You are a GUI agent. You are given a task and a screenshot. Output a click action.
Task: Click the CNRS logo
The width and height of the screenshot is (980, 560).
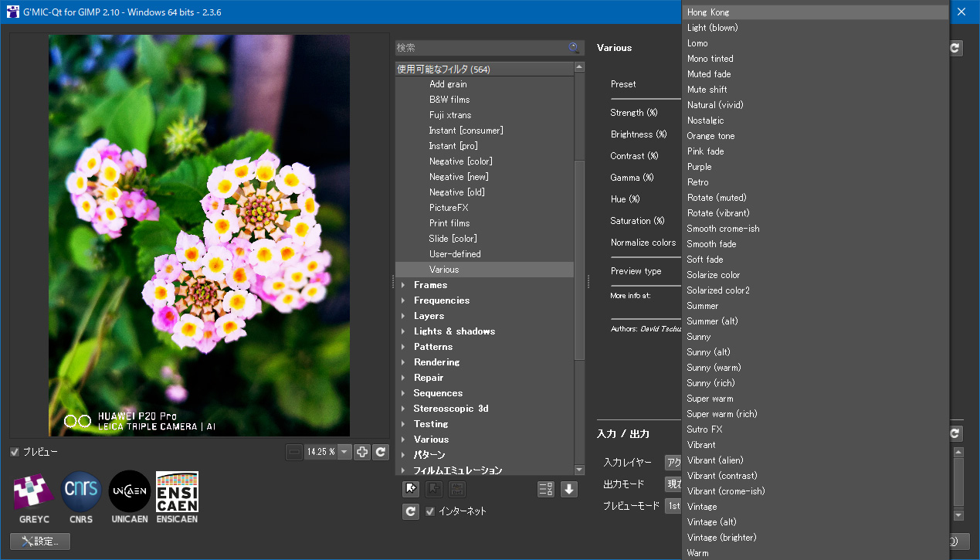(81, 497)
